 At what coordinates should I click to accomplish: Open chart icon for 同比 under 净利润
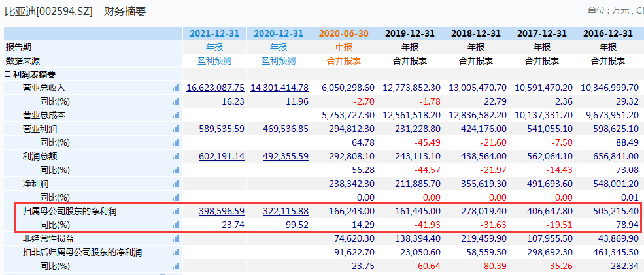176,197
